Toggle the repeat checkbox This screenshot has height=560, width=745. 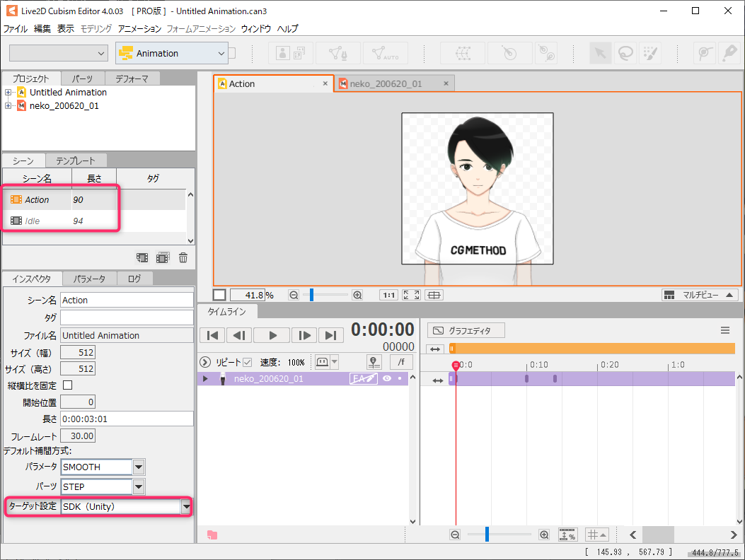click(247, 362)
